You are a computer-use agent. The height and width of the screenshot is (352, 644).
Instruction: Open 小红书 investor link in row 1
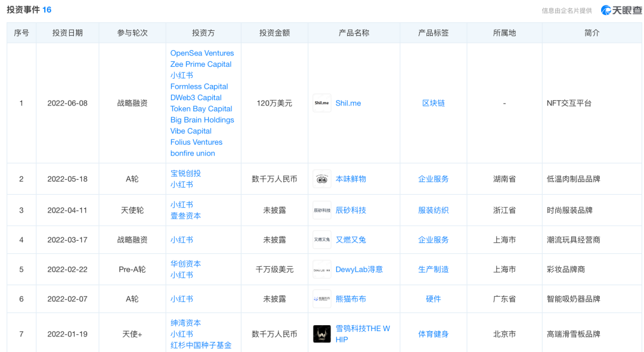tap(181, 75)
